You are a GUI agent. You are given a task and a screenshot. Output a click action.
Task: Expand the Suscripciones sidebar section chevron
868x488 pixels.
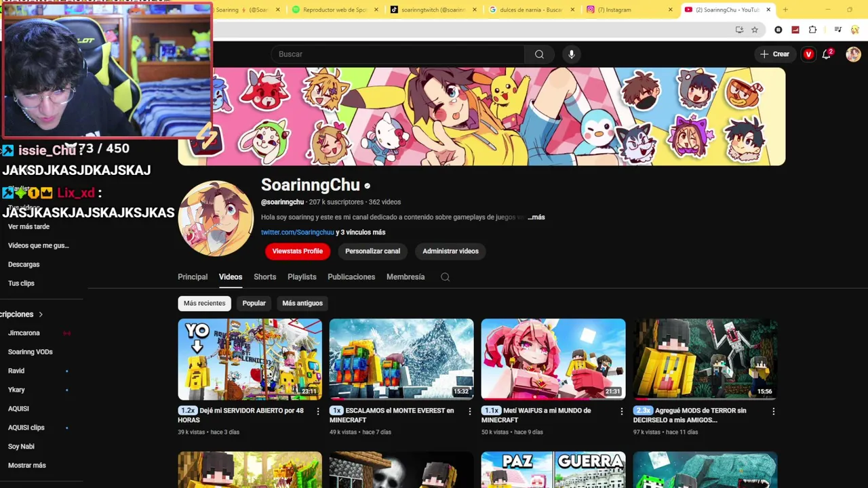point(41,314)
